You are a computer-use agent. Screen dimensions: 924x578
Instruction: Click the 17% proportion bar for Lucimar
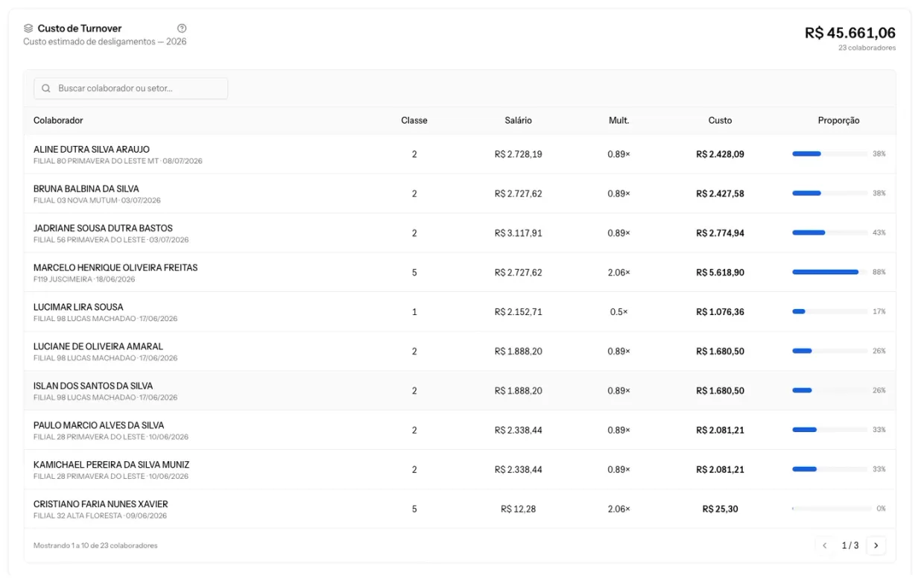click(832, 311)
